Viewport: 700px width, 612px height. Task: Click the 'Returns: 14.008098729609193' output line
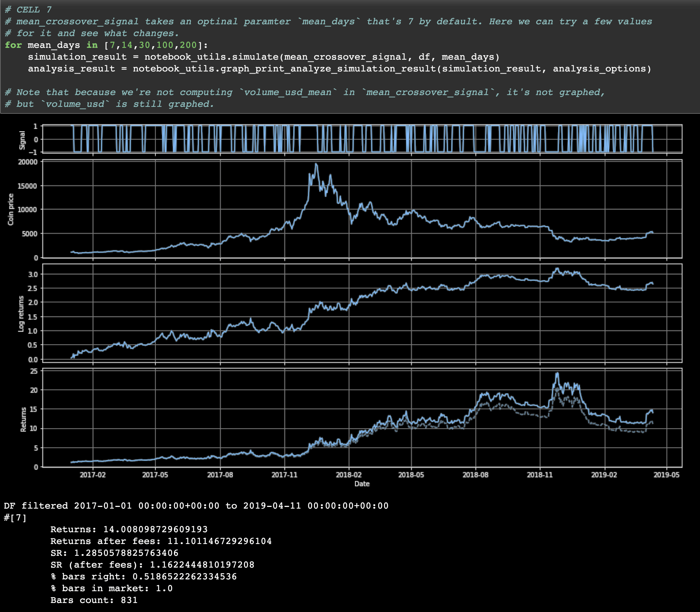[x=129, y=529]
